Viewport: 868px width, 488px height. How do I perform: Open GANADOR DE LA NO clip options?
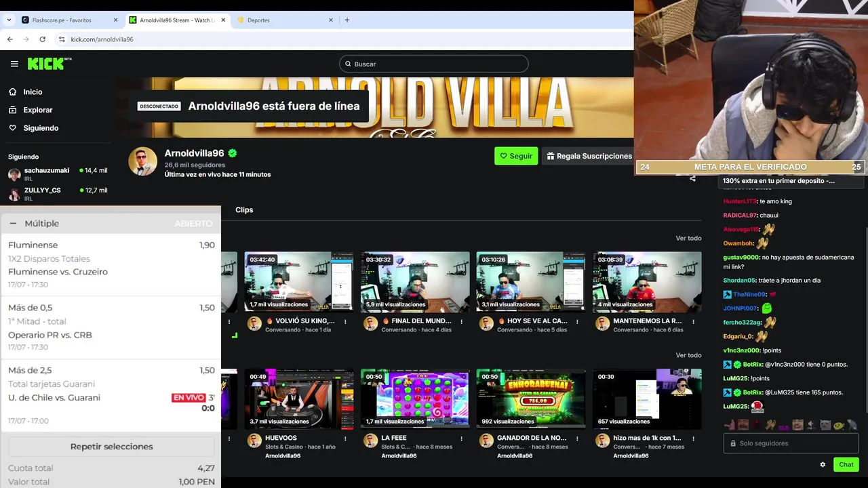click(x=577, y=439)
